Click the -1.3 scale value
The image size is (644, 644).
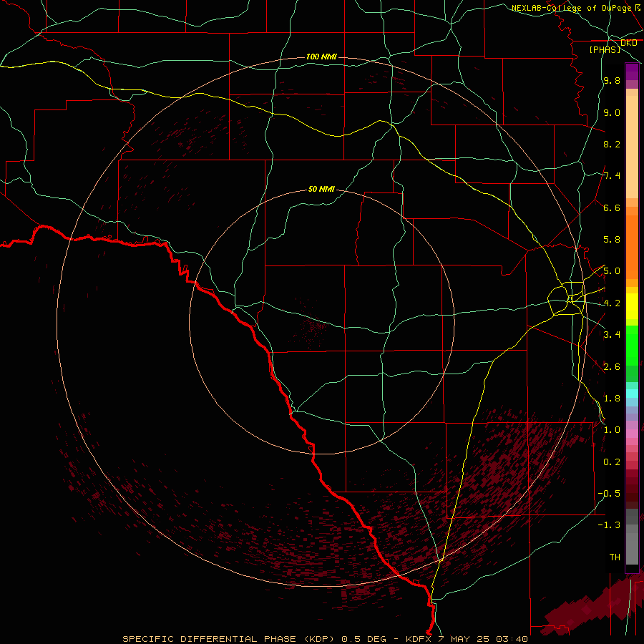tap(609, 525)
